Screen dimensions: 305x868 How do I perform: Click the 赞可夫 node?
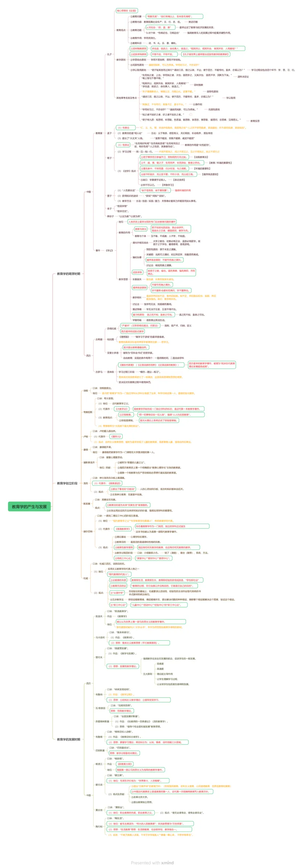[x=99, y=657]
